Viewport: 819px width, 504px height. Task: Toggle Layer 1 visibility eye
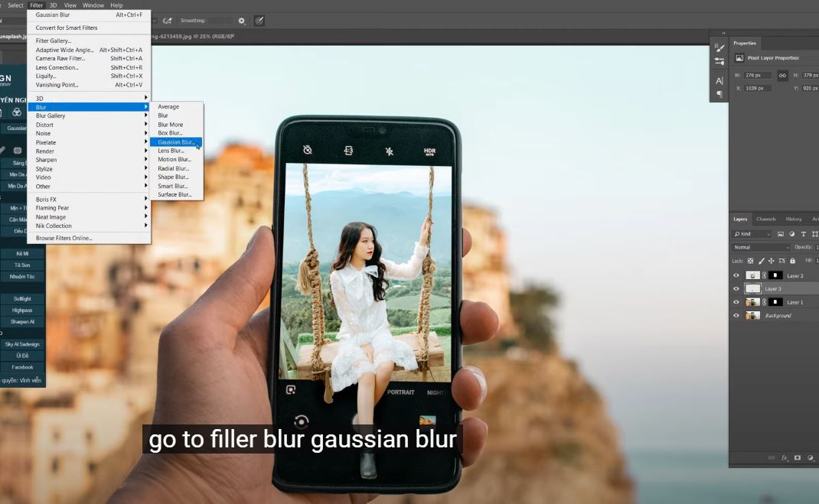pyautogui.click(x=736, y=302)
